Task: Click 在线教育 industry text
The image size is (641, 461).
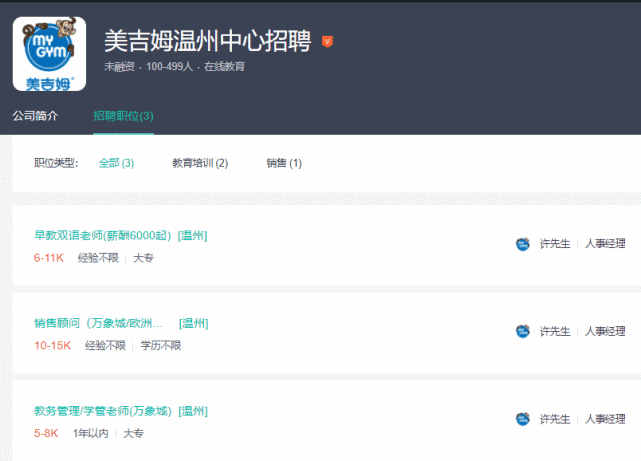Action: [x=224, y=67]
